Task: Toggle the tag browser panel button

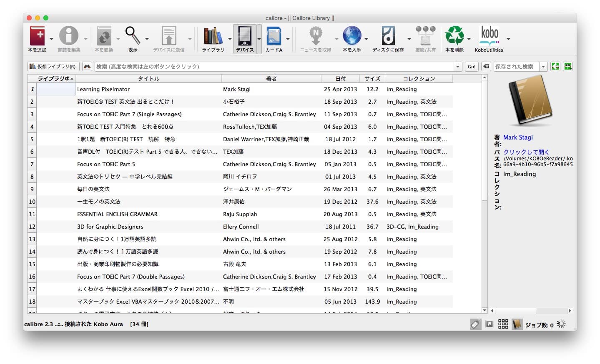Action: coord(475,324)
